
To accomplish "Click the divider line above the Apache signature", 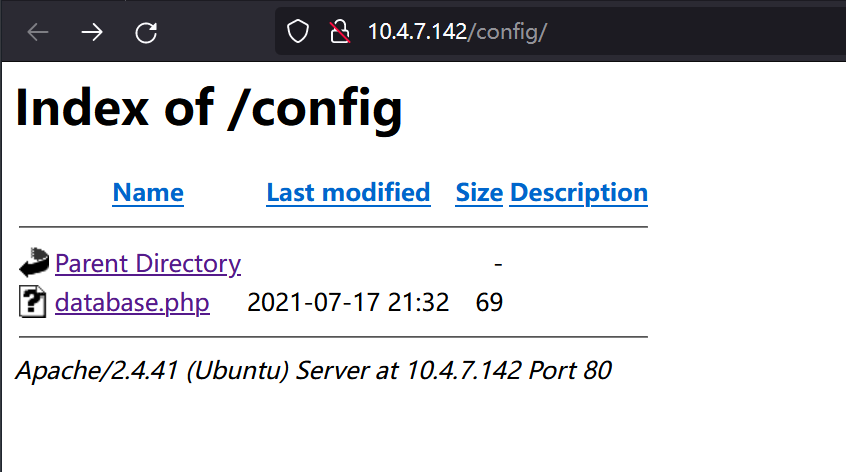I will [x=333, y=337].
